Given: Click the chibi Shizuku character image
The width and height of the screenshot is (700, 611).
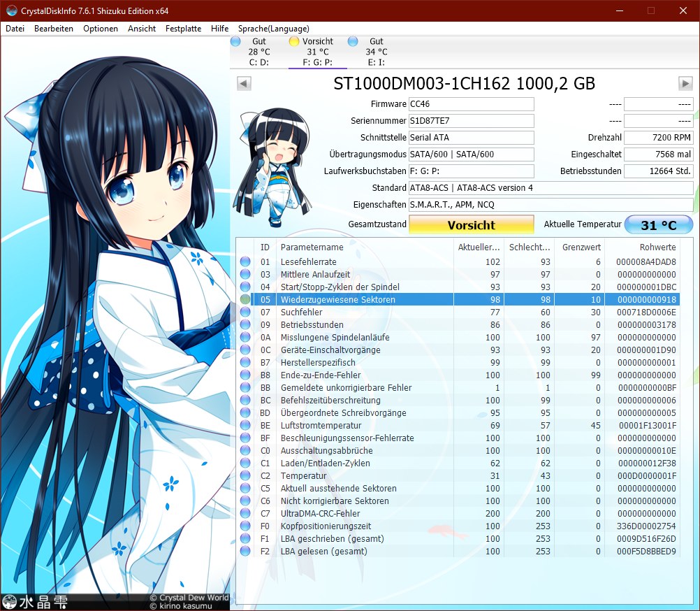Looking at the screenshot, I should (272, 168).
